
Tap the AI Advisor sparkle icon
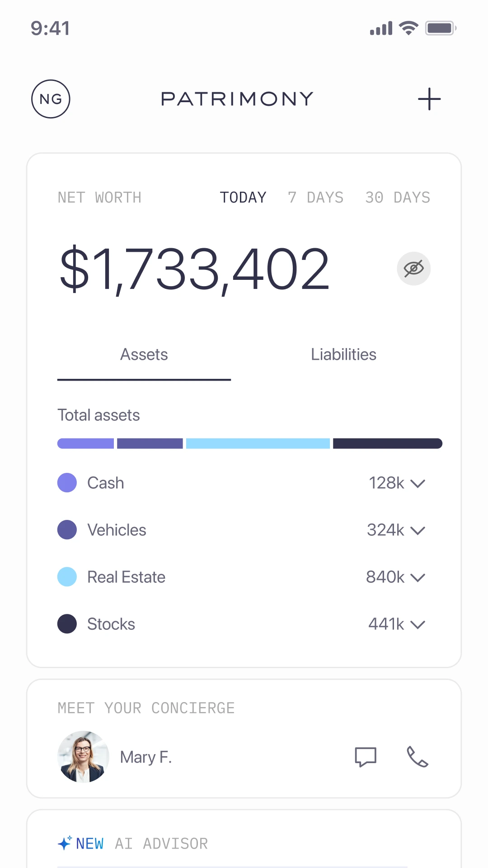coord(65,843)
